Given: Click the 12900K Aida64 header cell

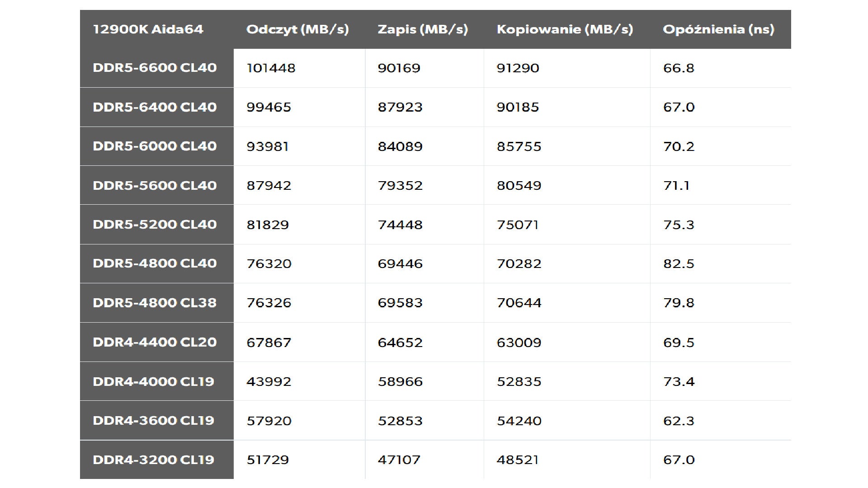Looking at the screenshot, I should [x=148, y=29].
